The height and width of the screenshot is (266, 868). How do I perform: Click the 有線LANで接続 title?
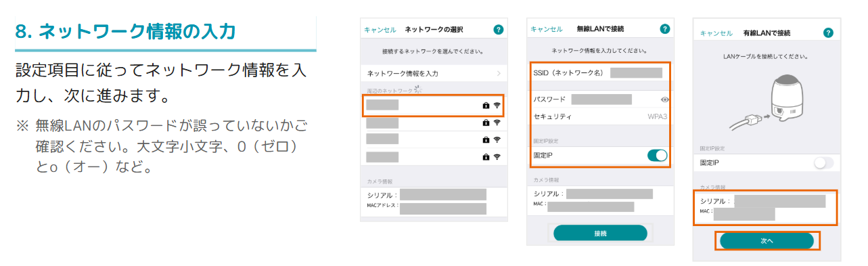tap(767, 32)
